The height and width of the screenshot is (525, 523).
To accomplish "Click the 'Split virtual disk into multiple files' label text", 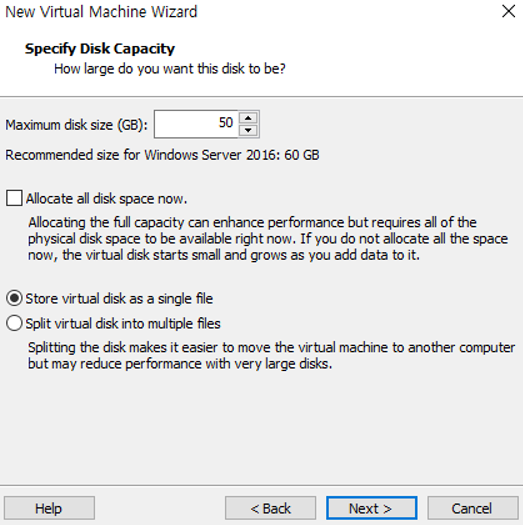I will pos(123,324).
